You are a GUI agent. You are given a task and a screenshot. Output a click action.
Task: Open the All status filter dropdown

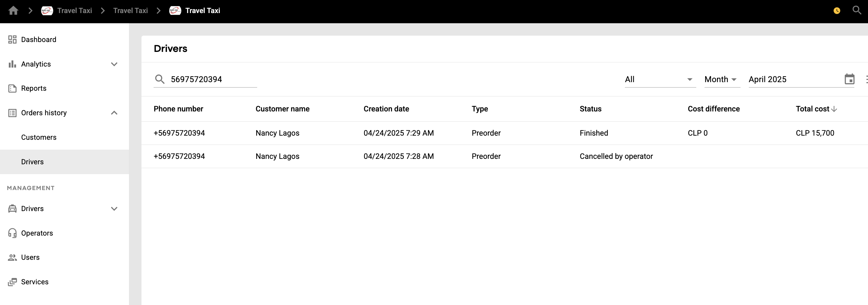(x=660, y=80)
